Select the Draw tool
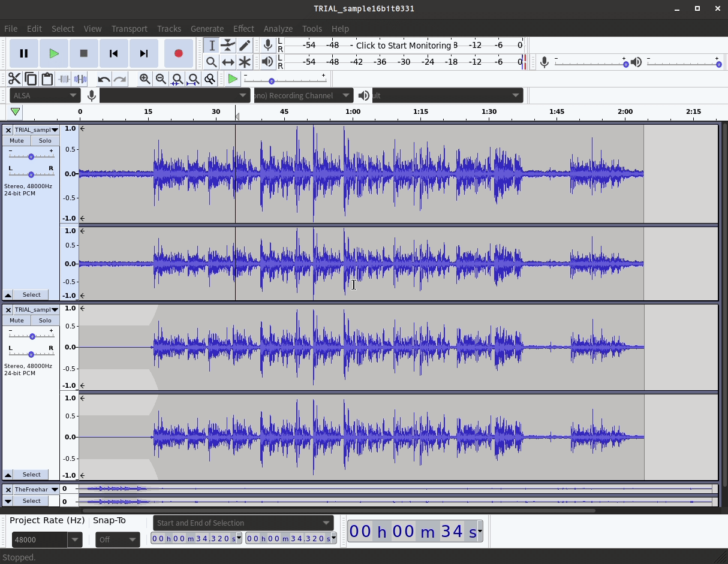 pos(245,45)
